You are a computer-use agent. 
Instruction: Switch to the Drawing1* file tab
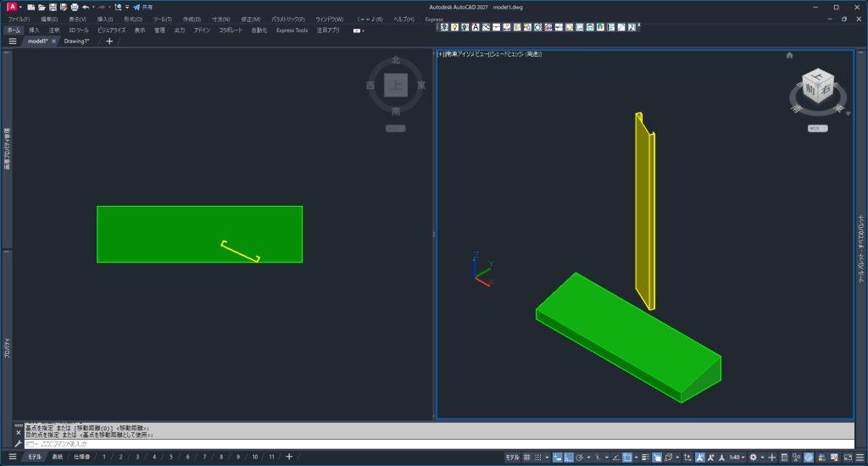pyautogui.click(x=77, y=41)
